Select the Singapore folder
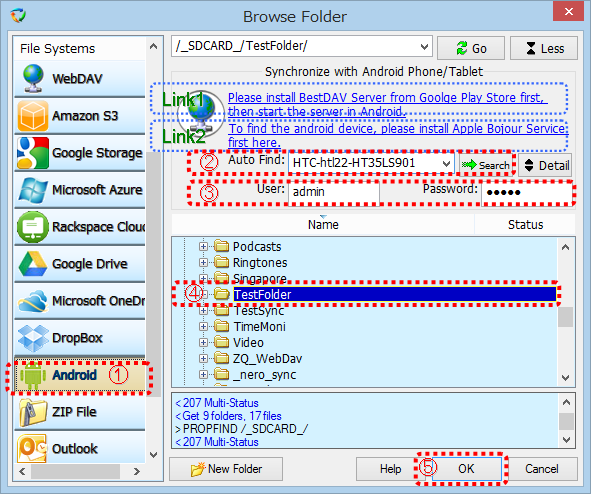591x494 pixels. (x=260, y=278)
